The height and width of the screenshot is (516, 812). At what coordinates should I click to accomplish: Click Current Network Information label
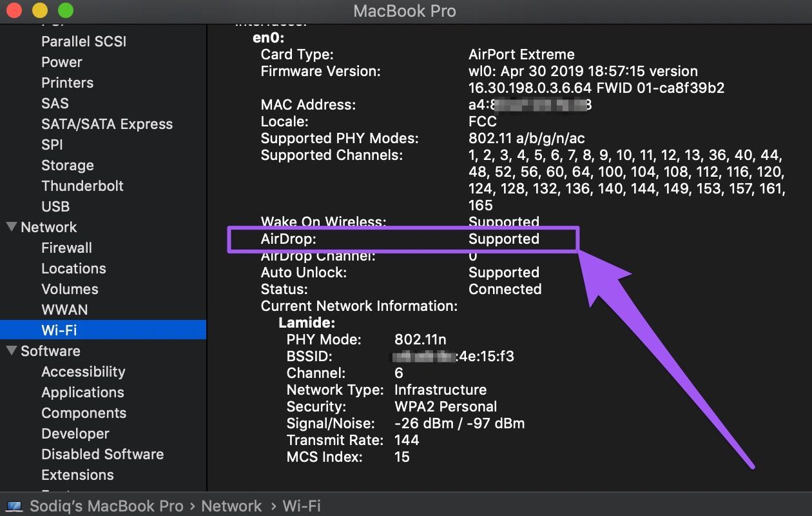click(x=359, y=306)
